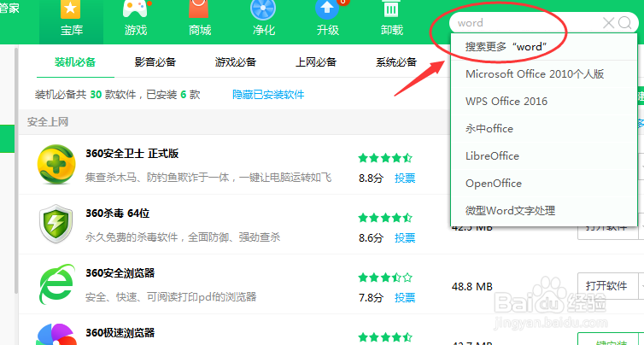Select 搜索更多 "word" suggestion
Image resolution: width=644 pixels, height=345 pixels.
[544, 47]
